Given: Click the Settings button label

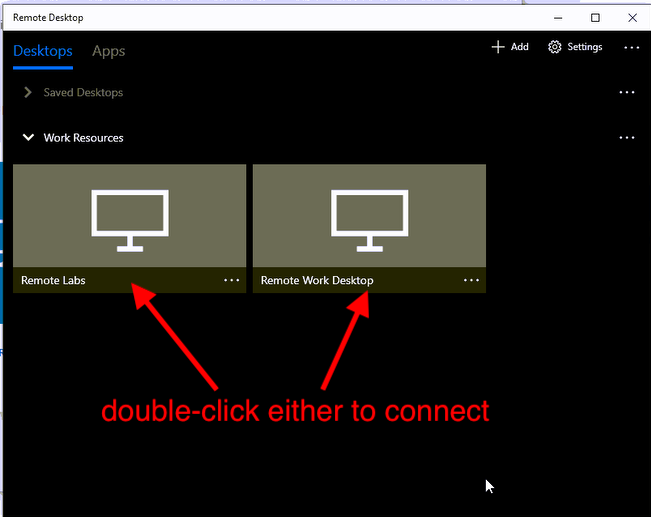Looking at the screenshot, I should click(x=585, y=47).
